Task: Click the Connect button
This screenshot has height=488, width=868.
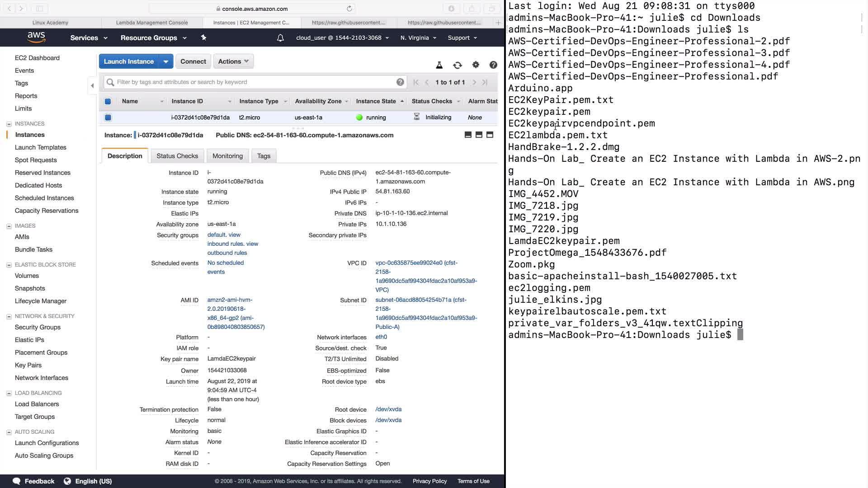Action: click(193, 61)
